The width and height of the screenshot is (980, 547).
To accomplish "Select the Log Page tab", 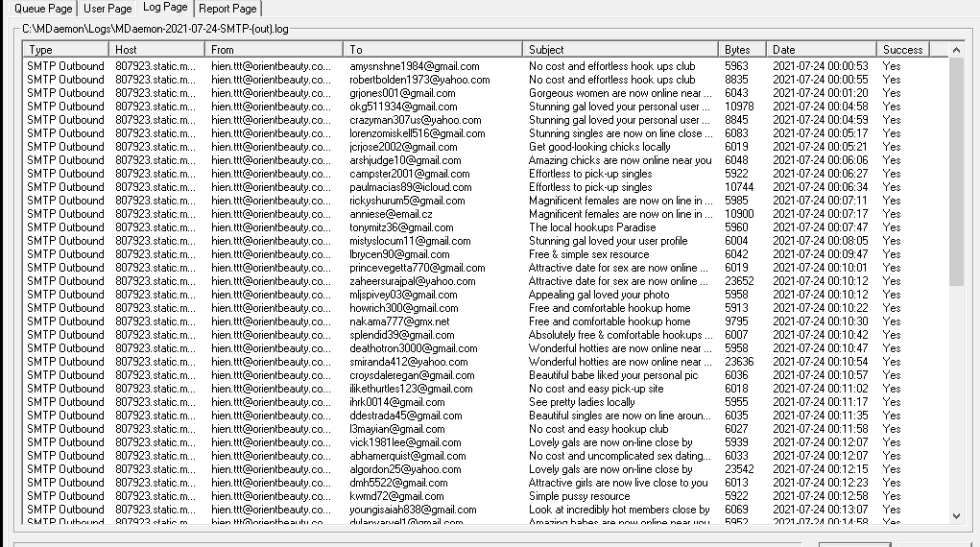I will click(165, 7).
